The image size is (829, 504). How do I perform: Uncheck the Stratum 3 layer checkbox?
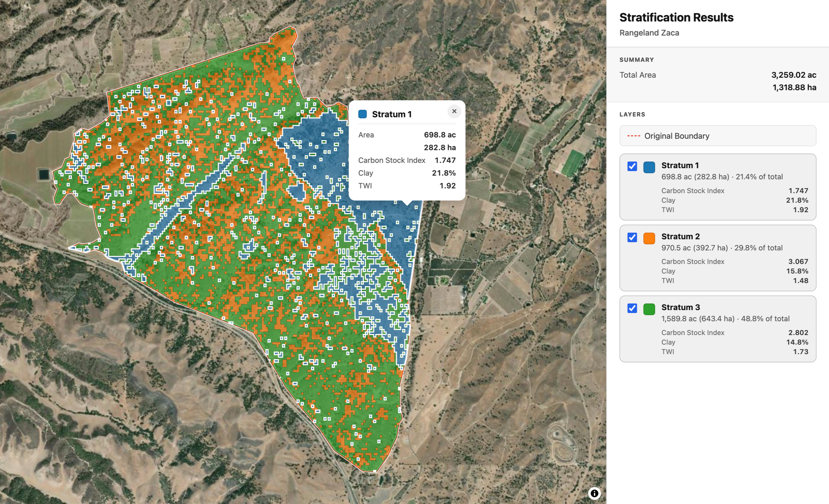(x=632, y=308)
